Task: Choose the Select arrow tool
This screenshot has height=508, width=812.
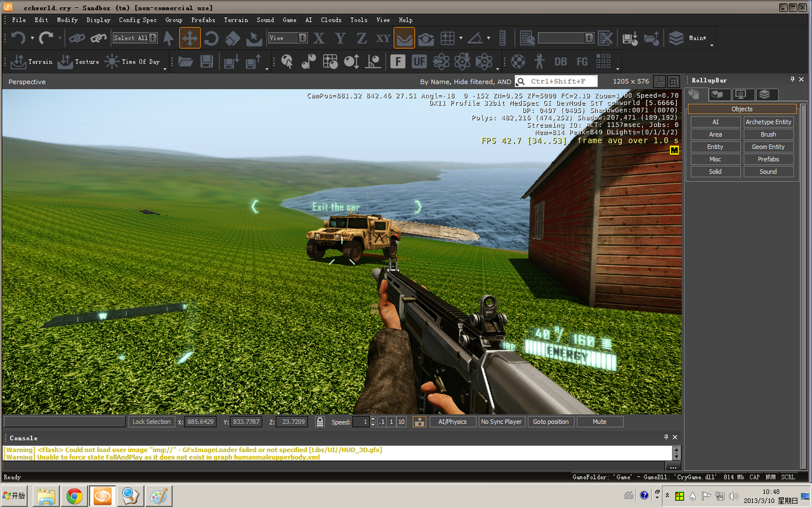Action: [168, 38]
